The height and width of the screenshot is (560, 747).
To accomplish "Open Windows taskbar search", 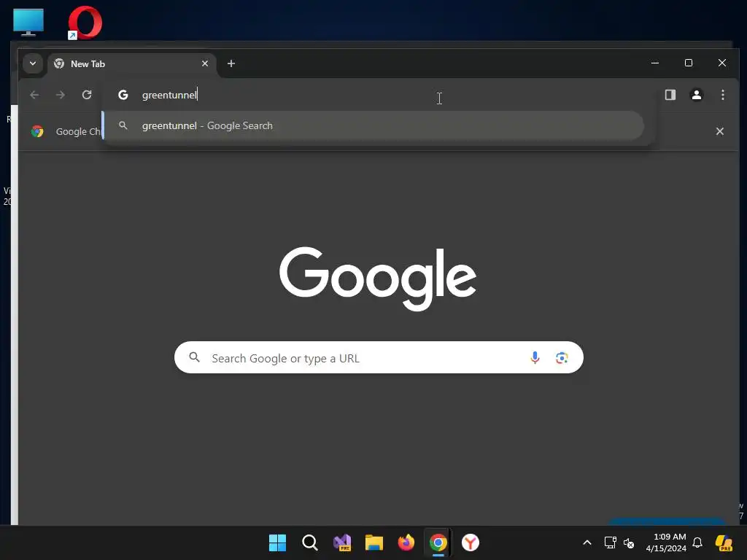I will coord(309,542).
